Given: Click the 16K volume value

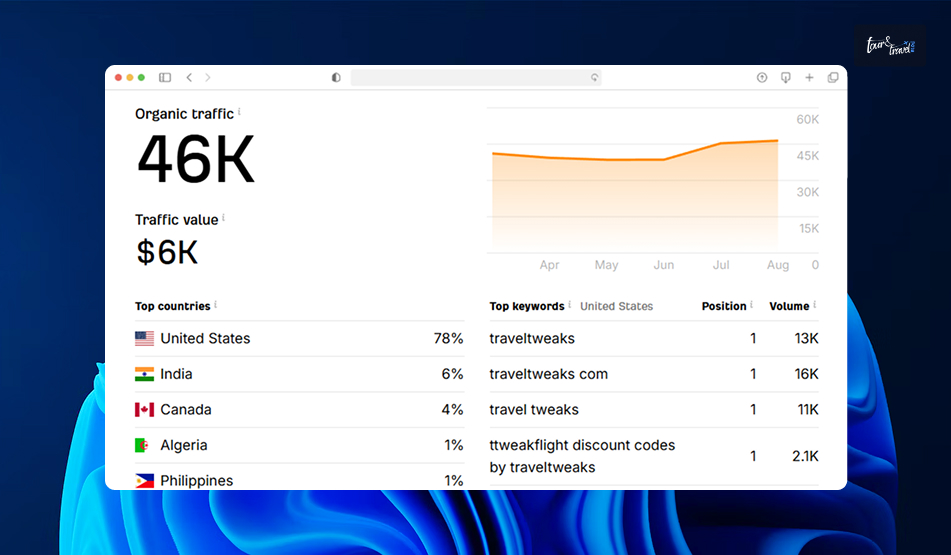Looking at the screenshot, I should click(x=807, y=374).
